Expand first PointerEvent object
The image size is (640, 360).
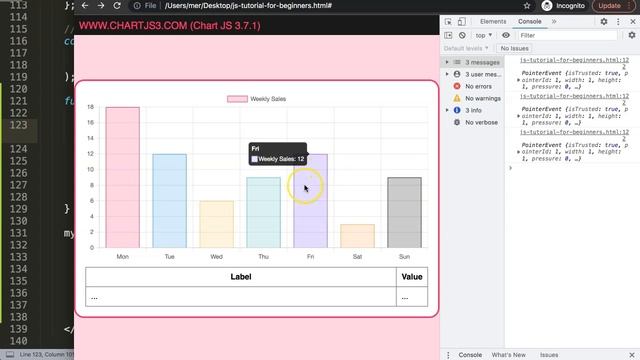(x=518, y=80)
